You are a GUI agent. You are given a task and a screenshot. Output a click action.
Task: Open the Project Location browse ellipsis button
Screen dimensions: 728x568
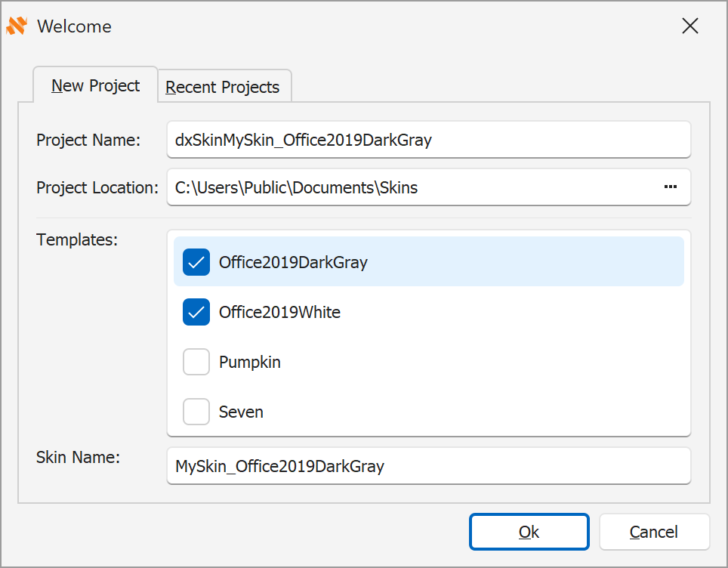pyautogui.click(x=670, y=187)
